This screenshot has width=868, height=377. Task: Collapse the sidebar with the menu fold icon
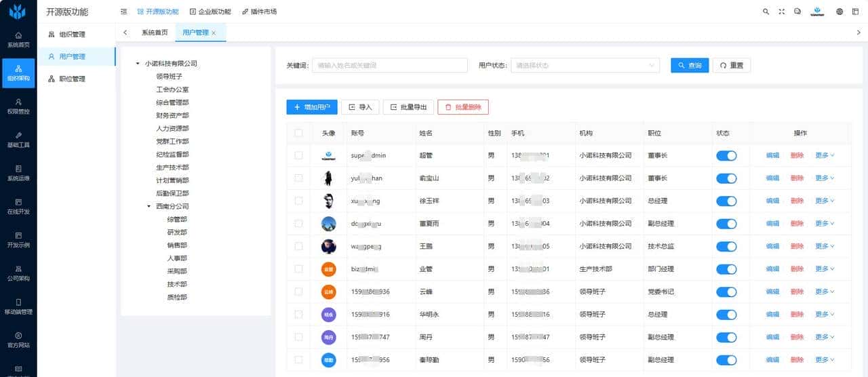click(123, 12)
